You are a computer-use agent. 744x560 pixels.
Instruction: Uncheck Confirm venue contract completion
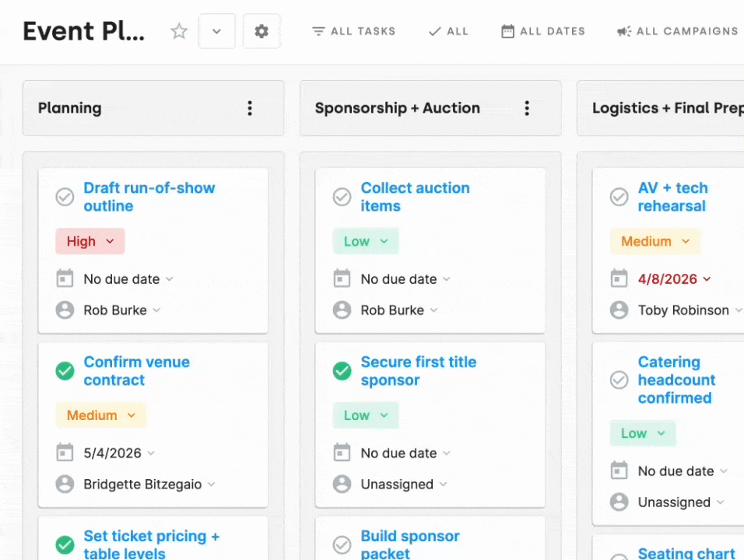[x=65, y=371]
